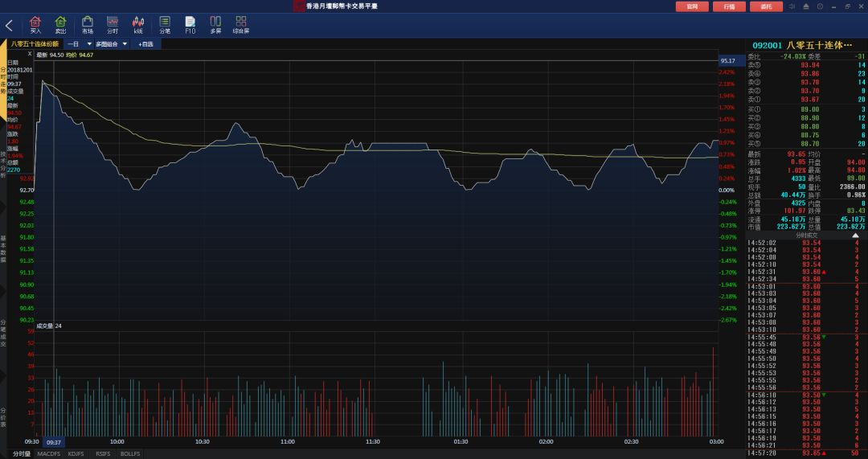Select the RSIFS indicator tab
868x459 pixels.
[103, 454]
